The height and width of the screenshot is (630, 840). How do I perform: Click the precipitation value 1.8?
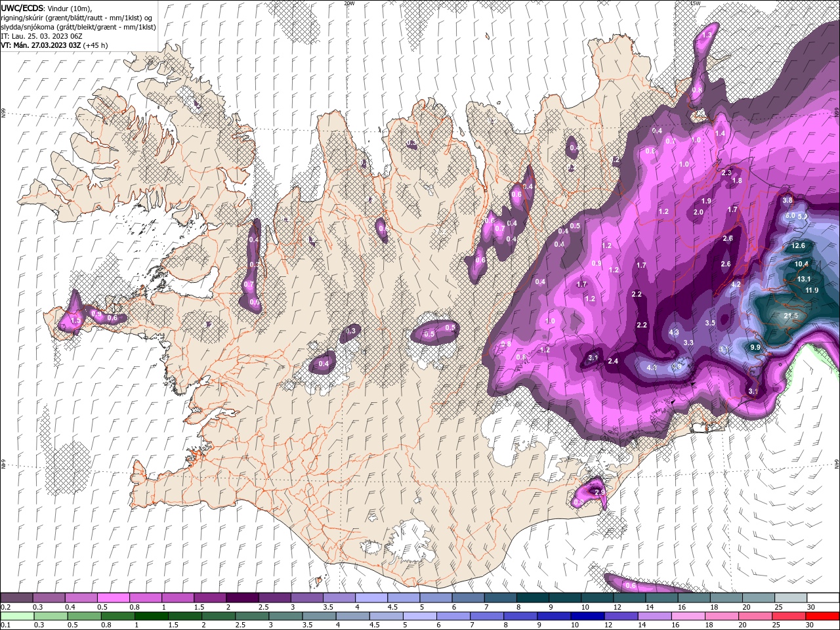(736, 180)
